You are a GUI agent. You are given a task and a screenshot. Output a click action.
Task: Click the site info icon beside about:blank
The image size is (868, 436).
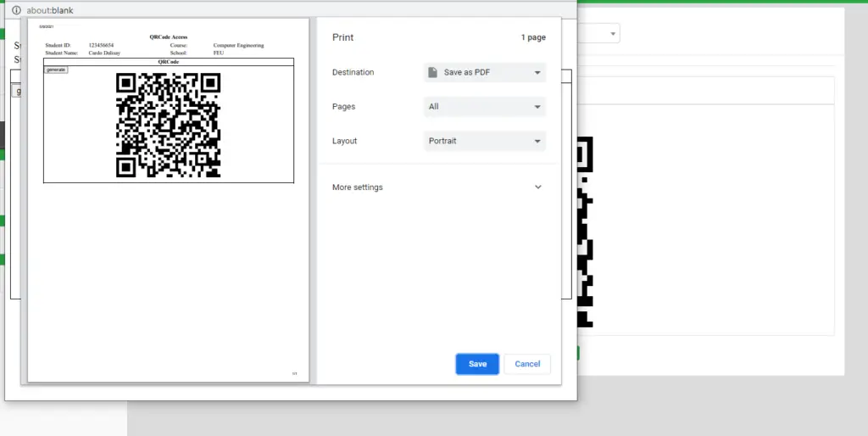point(17,10)
